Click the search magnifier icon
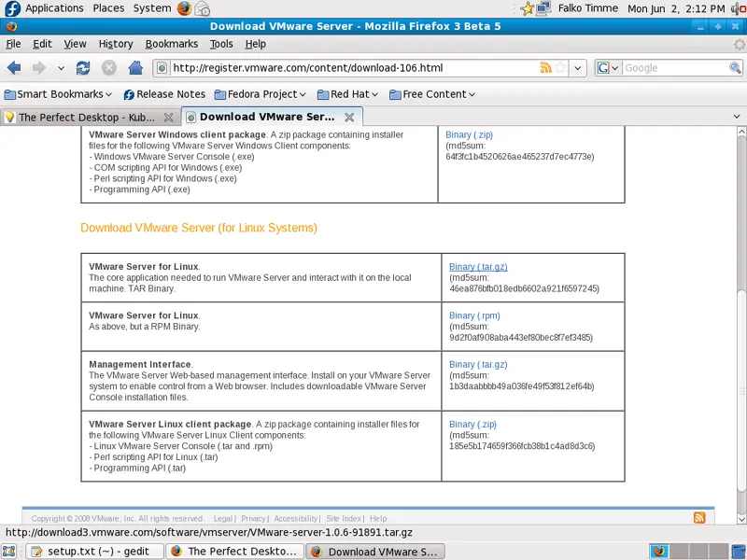747x560 pixels. click(x=735, y=68)
